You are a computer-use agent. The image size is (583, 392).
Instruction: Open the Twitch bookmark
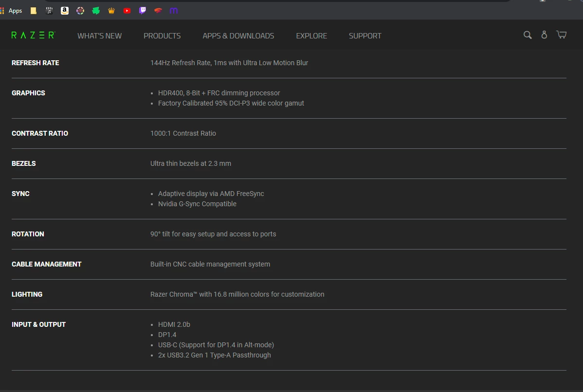coord(143,11)
